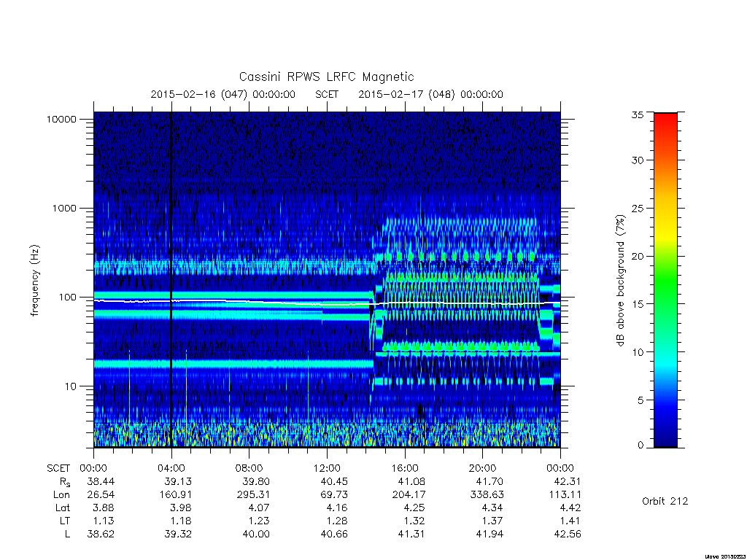Click the latitude value '4.42'

570,507
